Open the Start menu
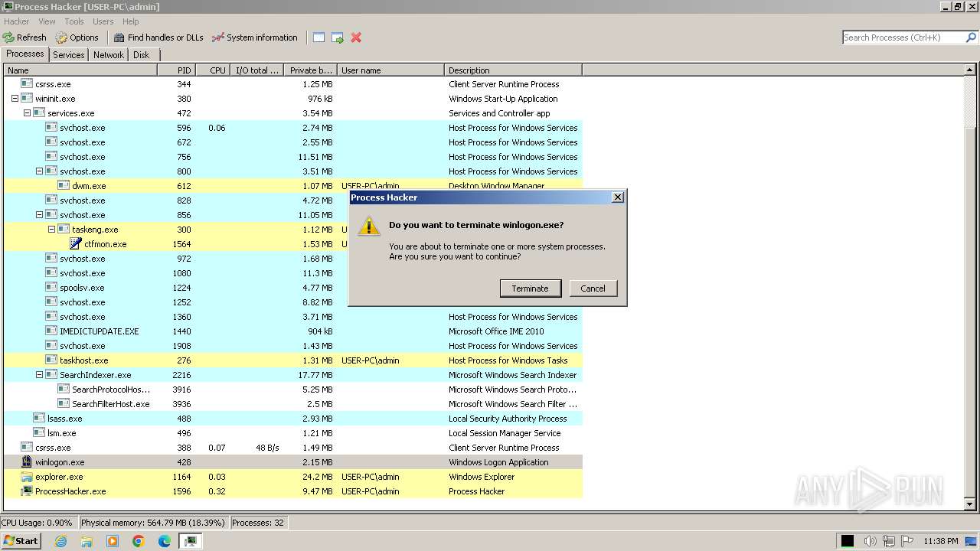 pos(21,541)
